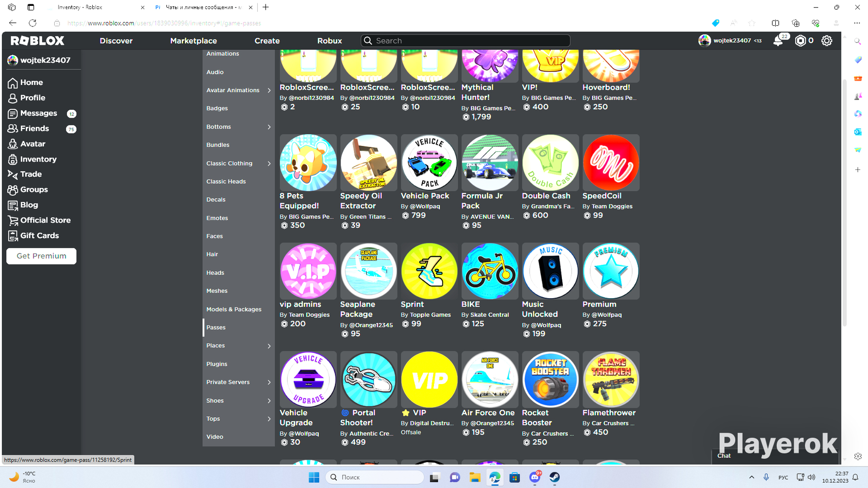
Task: Open the Blog sidebar icon
Action: (13, 205)
